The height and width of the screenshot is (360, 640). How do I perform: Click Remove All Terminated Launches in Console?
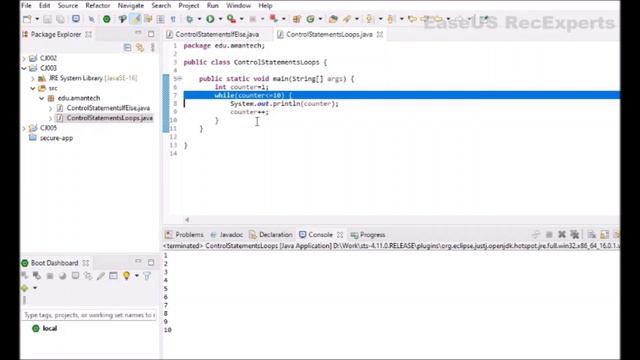(x=575, y=234)
